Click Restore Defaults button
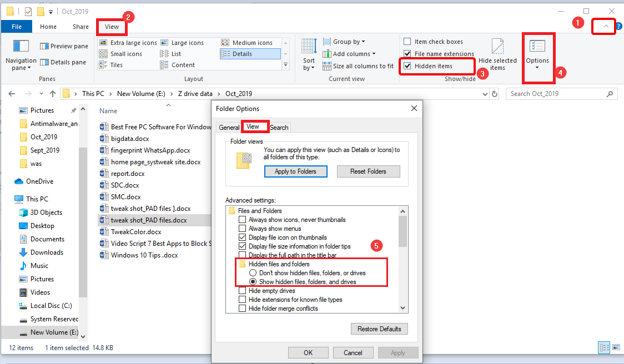 pos(379,329)
